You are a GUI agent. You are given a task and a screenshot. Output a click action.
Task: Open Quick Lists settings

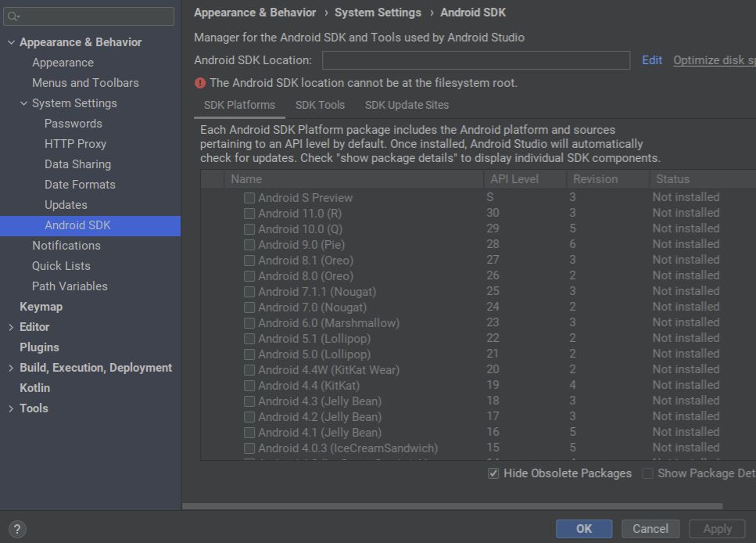61,266
